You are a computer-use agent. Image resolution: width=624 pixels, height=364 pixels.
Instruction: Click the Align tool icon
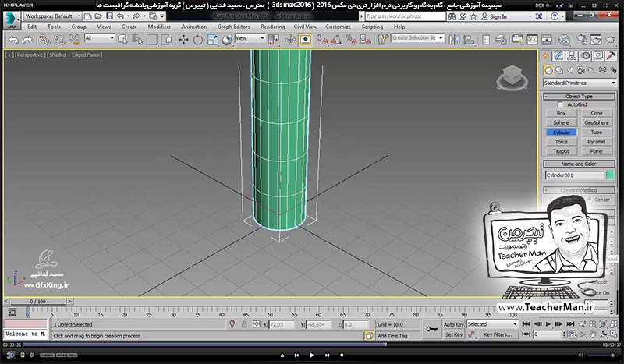470,40
